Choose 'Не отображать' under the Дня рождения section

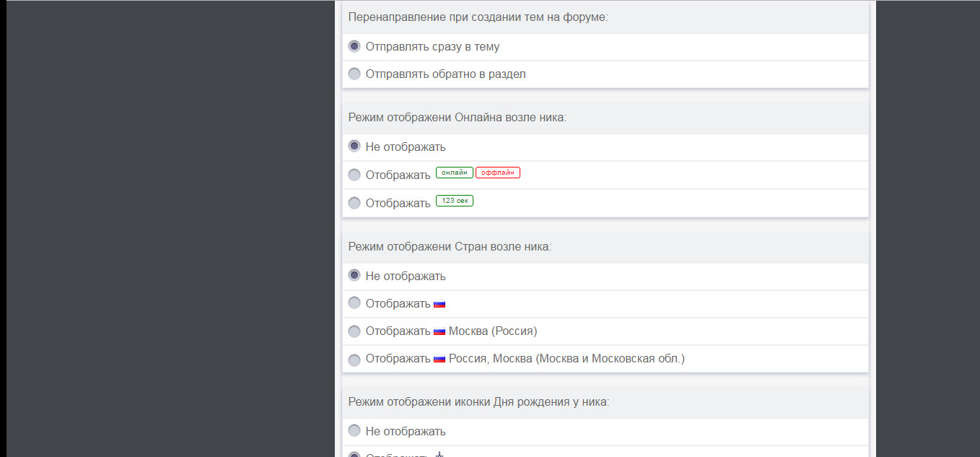coord(354,431)
